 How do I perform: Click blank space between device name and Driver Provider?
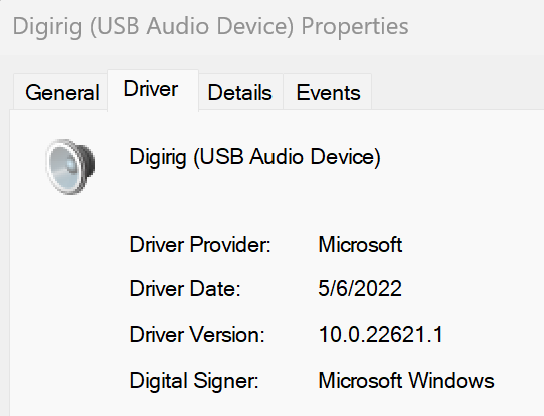[x=255, y=201]
